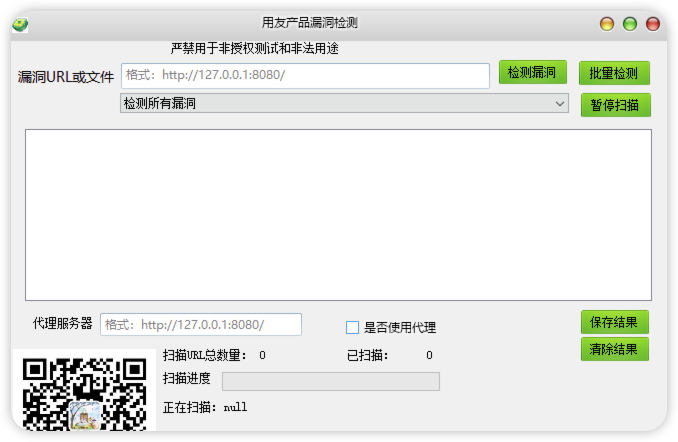The height and width of the screenshot is (442, 678).
Task: Click the 检测漏洞 button
Action: pyautogui.click(x=532, y=72)
